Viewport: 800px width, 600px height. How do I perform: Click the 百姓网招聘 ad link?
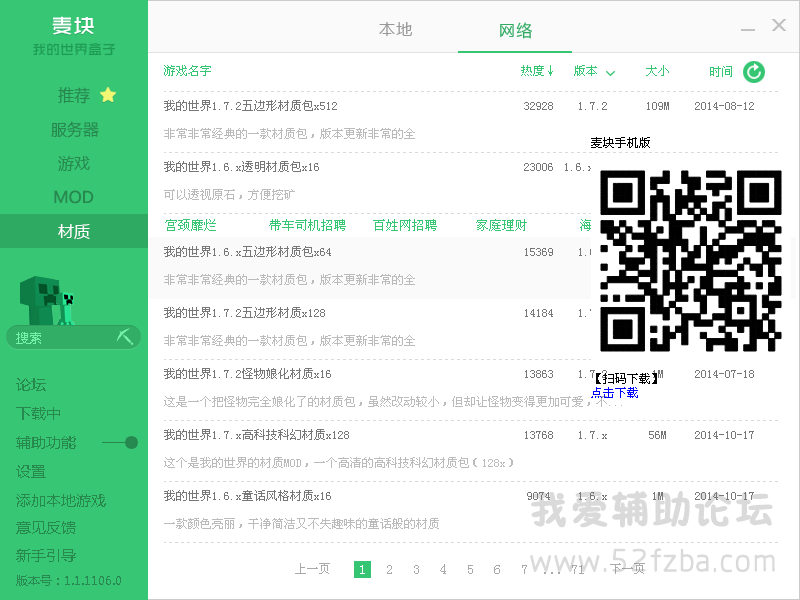tap(405, 225)
